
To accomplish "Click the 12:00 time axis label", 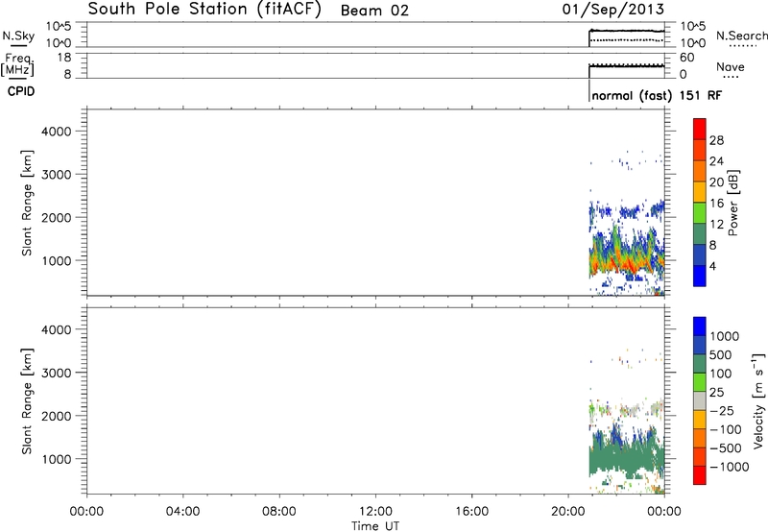I will click(x=375, y=512).
